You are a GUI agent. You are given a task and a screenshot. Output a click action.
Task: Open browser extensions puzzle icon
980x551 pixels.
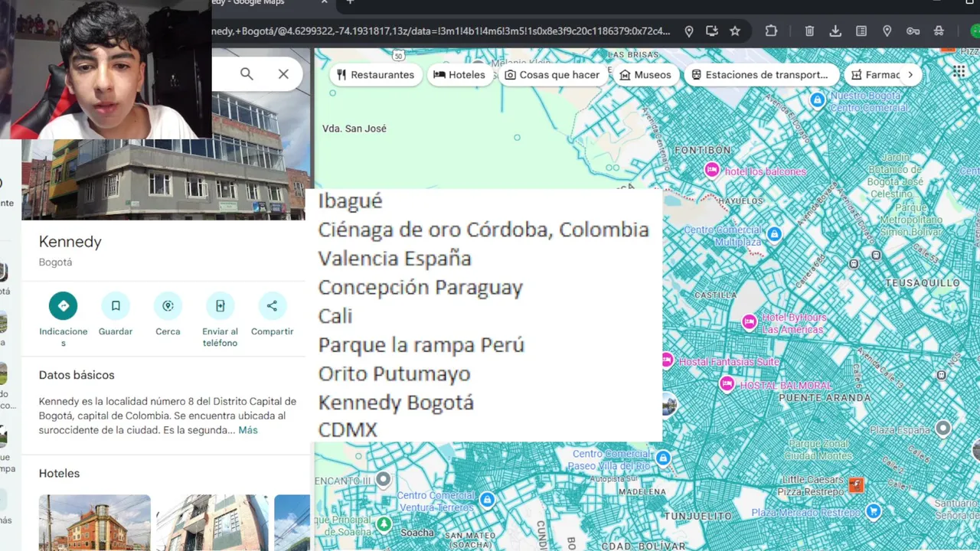(x=771, y=31)
